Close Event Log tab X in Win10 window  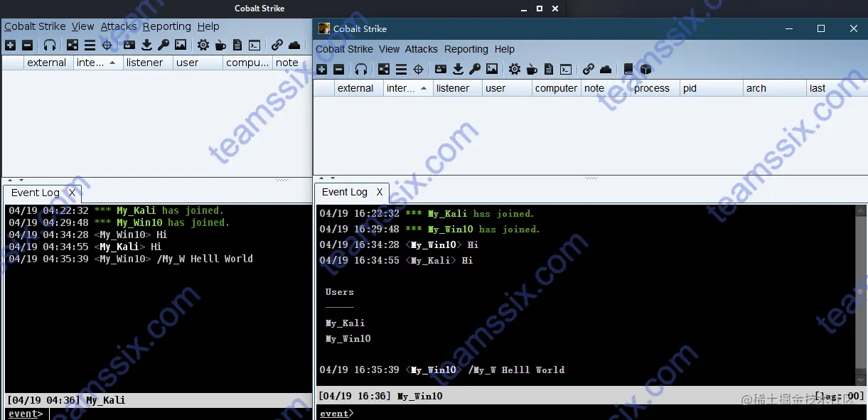point(380,192)
